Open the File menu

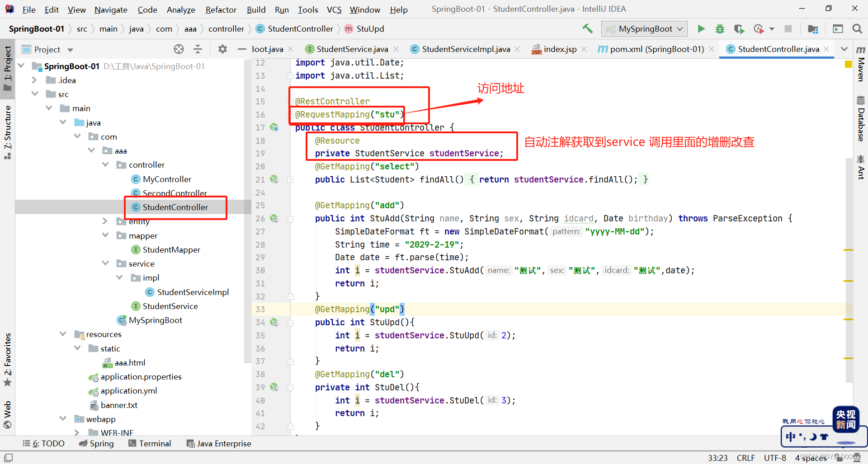(29, 9)
